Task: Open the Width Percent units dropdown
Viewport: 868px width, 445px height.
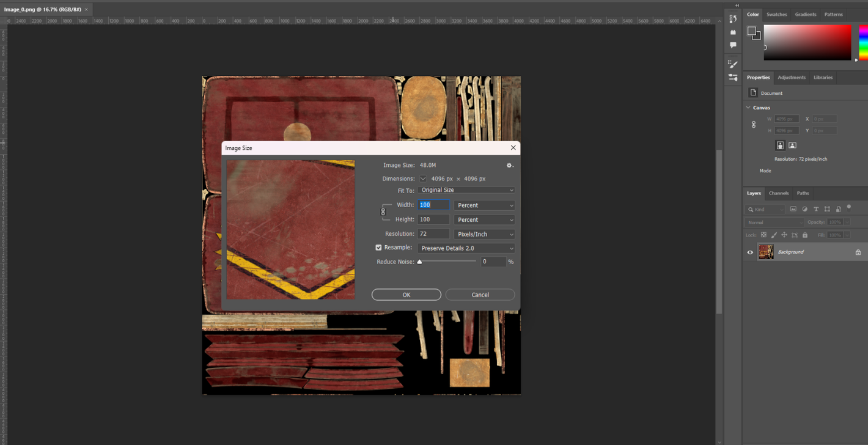Action: pyautogui.click(x=484, y=205)
